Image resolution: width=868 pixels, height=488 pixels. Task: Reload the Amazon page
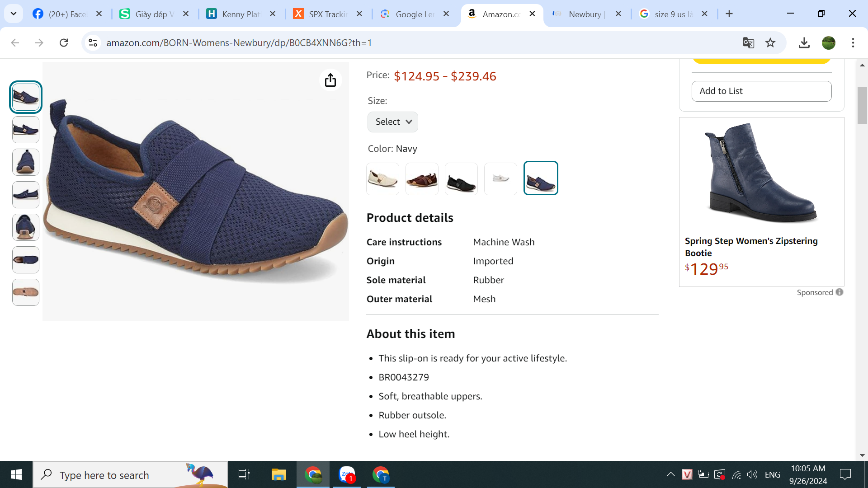64,43
